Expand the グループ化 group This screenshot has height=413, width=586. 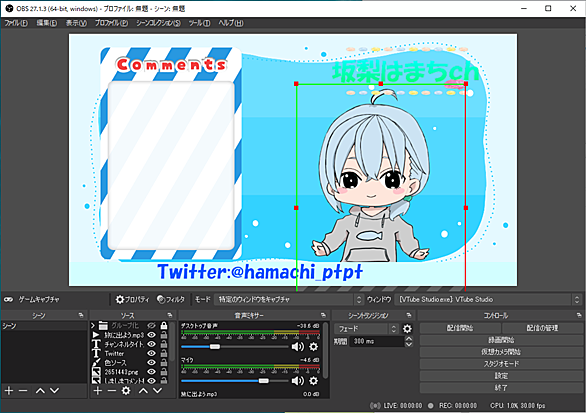click(93, 326)
